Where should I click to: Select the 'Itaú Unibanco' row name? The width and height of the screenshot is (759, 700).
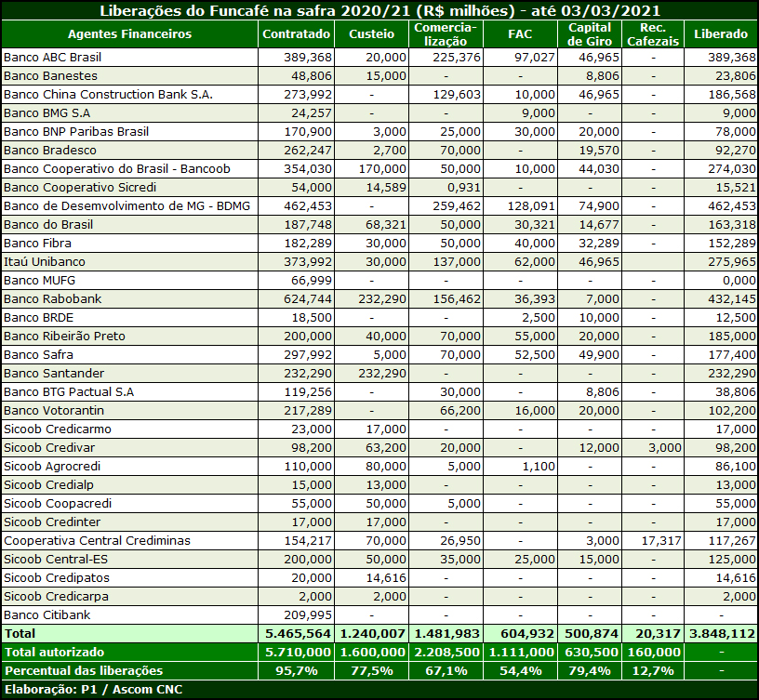[45, 262]
